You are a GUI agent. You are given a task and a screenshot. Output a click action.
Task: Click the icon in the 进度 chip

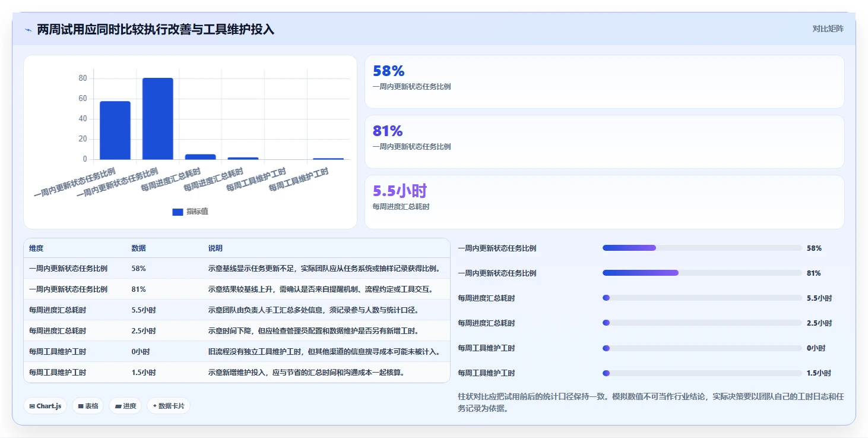pos(118,407)
